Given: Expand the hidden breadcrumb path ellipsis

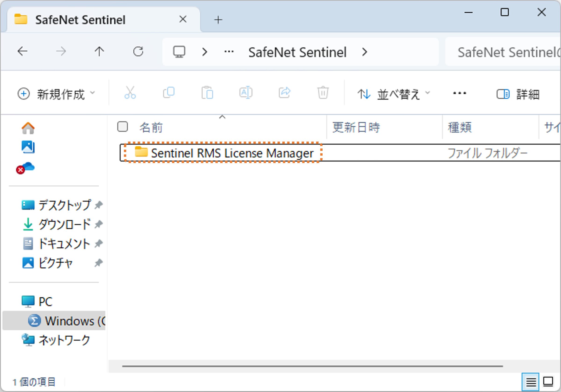Looking at the screenshot, I should pos(229,52).
